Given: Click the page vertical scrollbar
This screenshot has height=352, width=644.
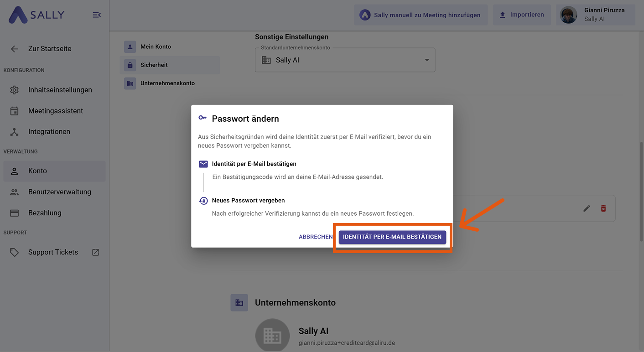Looking at the screenshot, I should point(641,192).
